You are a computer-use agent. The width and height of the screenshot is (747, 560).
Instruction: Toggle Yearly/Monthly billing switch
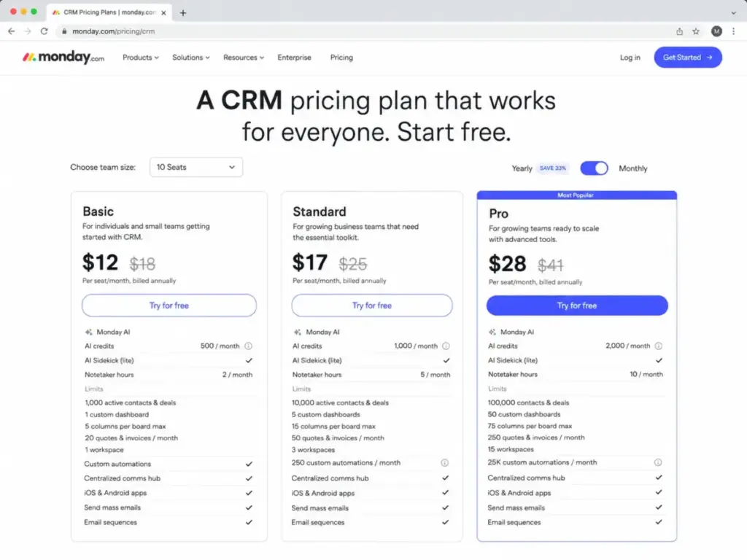tap(594, 168)
